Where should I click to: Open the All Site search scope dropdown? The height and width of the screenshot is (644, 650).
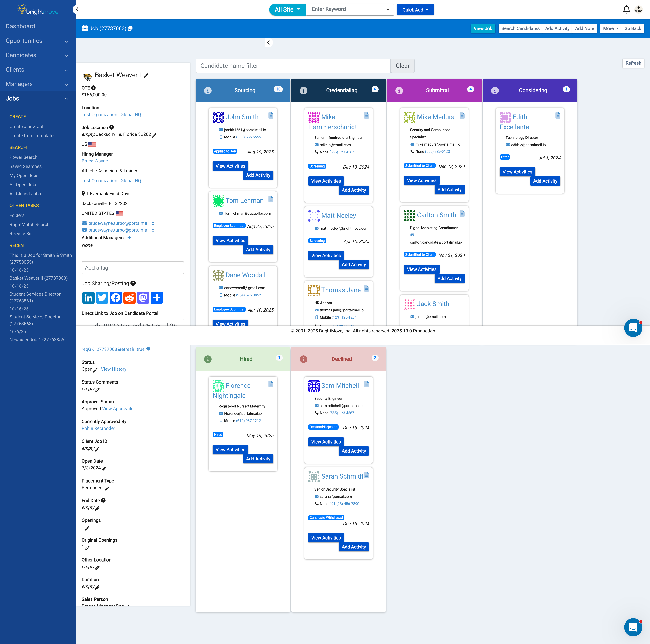pyautogui.click(x=287, y=9)
